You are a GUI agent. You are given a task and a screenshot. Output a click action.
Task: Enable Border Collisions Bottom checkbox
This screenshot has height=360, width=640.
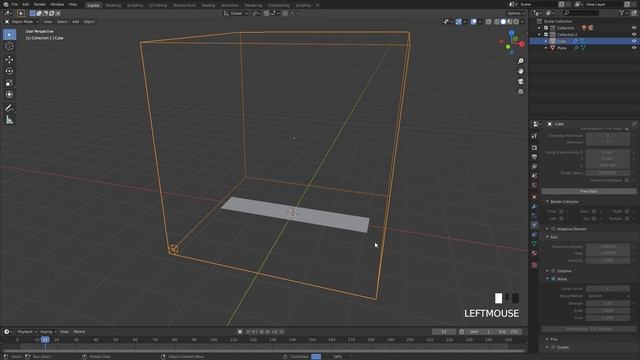click(x=627, y=219)
